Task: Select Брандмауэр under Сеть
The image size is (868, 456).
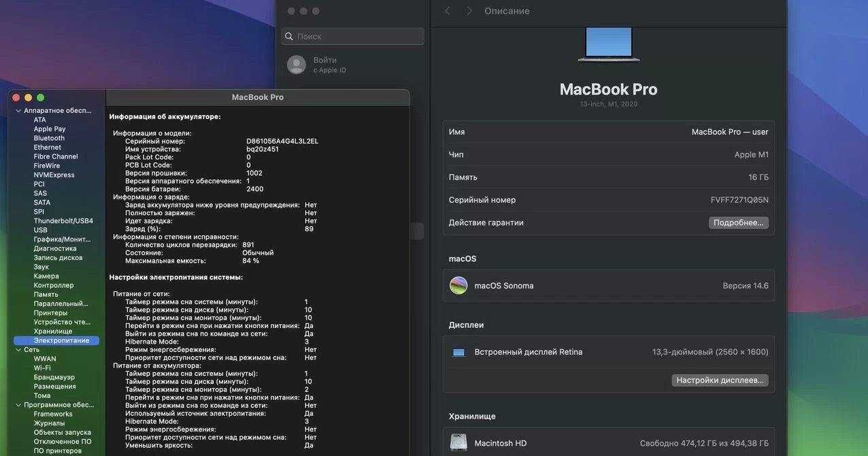Action: (x=54, y=377)
